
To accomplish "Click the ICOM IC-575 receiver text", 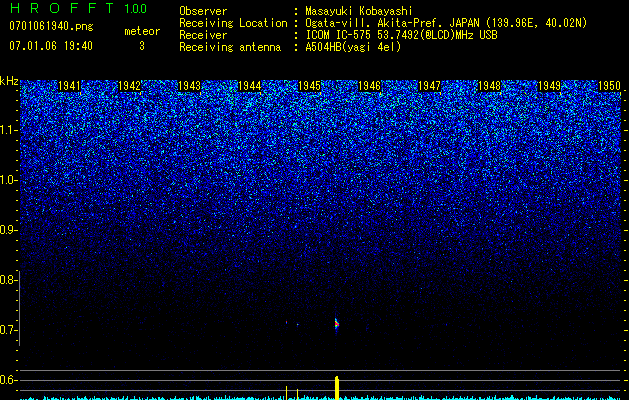I will [x=401, y=35].
